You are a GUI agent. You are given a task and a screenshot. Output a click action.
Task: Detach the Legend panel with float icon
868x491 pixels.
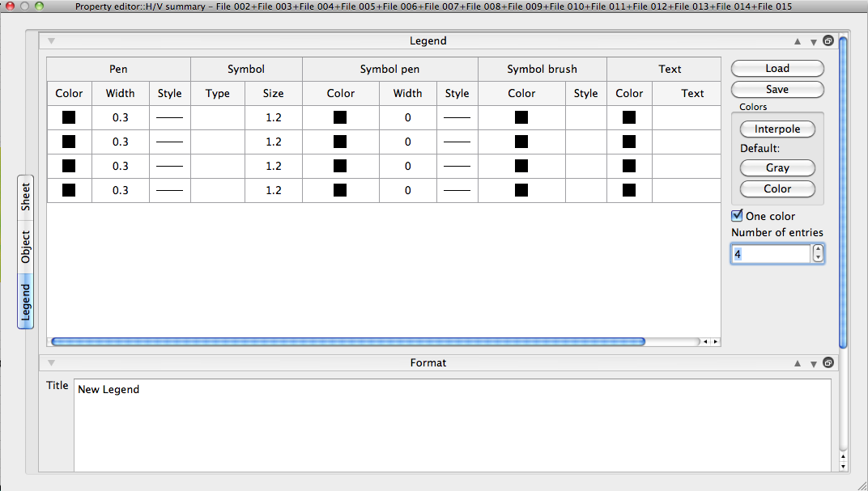click(x=828, y=40)
